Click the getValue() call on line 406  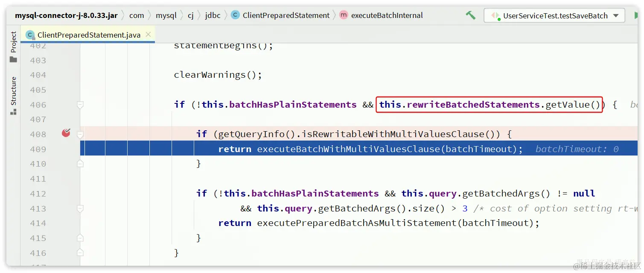pos(573,105)
